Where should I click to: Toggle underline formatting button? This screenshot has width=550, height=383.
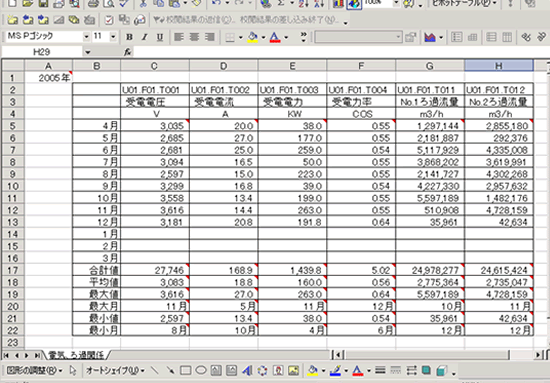(x=160, y=37)
